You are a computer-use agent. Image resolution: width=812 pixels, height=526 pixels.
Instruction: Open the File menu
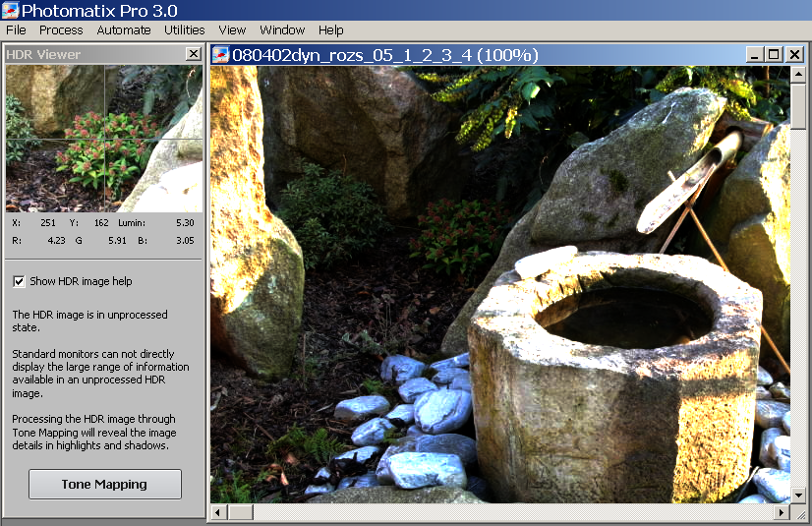click(16, 30)
